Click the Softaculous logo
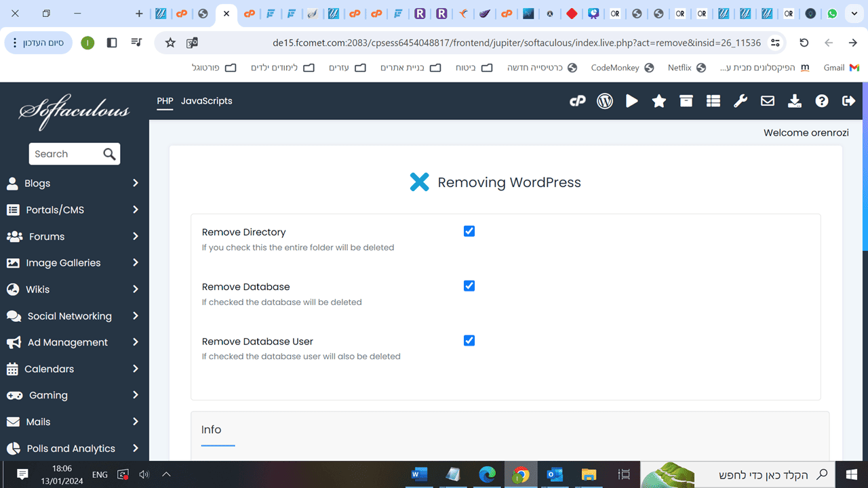868x488 pixels. [75, 111]
